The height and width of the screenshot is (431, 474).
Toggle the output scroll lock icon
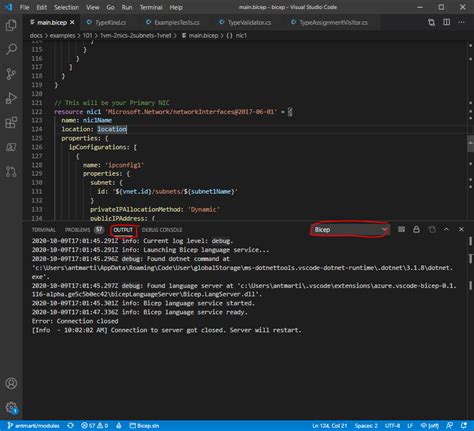(x=416, y=229)
